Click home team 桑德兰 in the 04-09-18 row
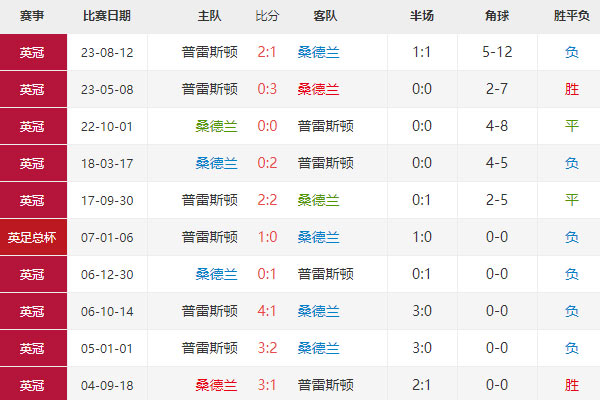 click(216, 385)
